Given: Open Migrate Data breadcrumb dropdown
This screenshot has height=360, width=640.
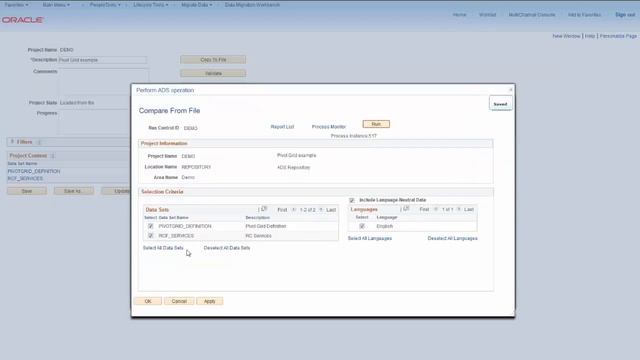Looking at the screenshot, I should (196, 5).
